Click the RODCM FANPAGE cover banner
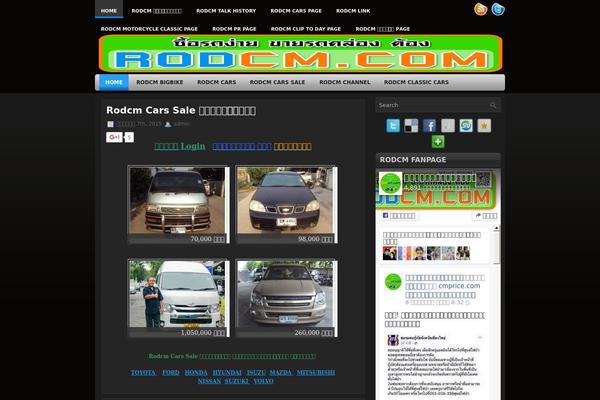This screenshot has width=600, height=400. (x=438, y=189)
